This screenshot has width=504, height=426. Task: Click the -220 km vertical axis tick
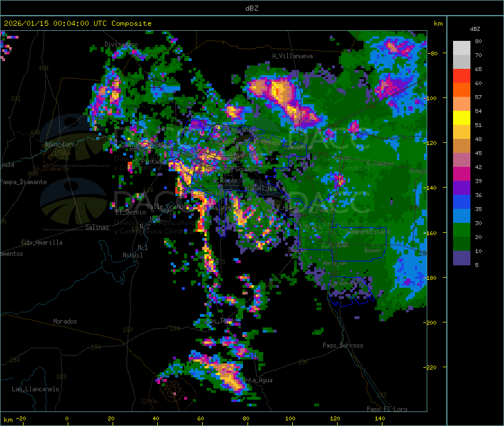coord(430,368)
